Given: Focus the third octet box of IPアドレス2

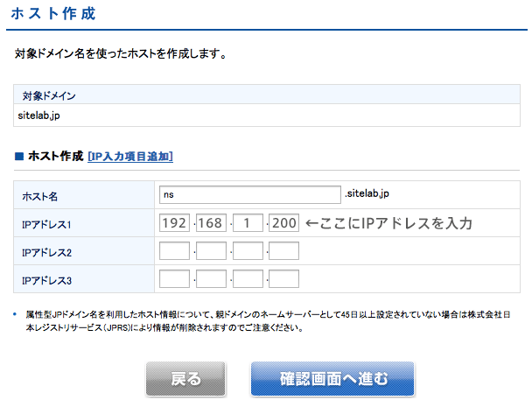Looking at the screenshot, I should tap(248, 252).
